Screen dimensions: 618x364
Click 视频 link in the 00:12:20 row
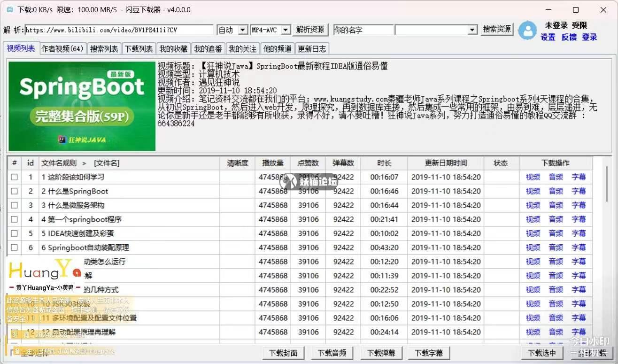click(x=533, y=262)
